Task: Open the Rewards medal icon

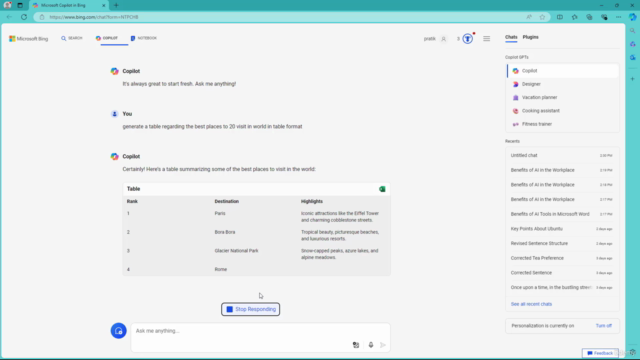Action: (468, 39)
